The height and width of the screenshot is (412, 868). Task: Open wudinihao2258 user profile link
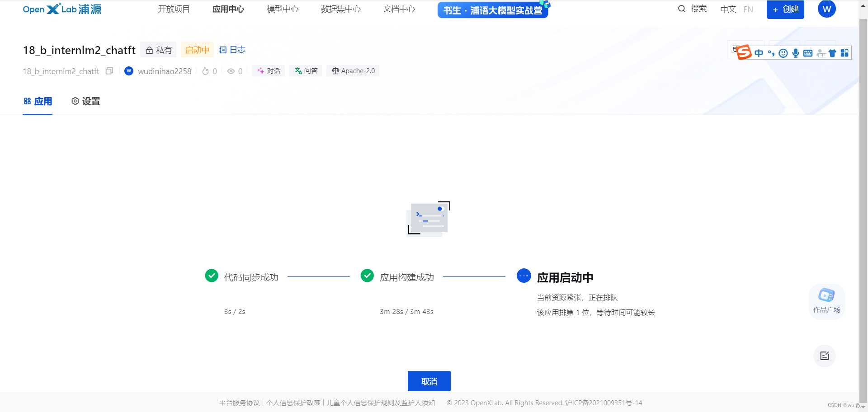pyautogui.click(x=165, y=71)
